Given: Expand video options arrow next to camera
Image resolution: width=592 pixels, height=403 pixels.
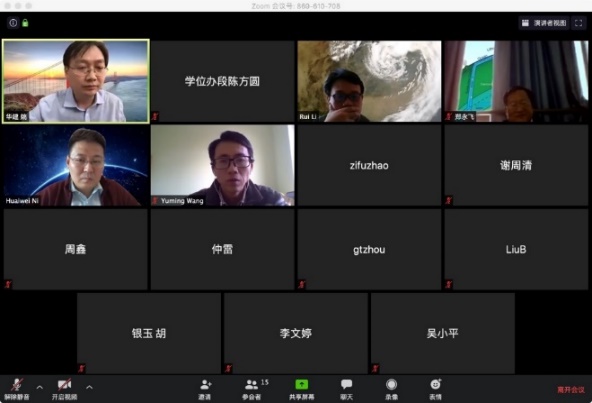Looking at the screenshot, I should [x=89, y=387].
